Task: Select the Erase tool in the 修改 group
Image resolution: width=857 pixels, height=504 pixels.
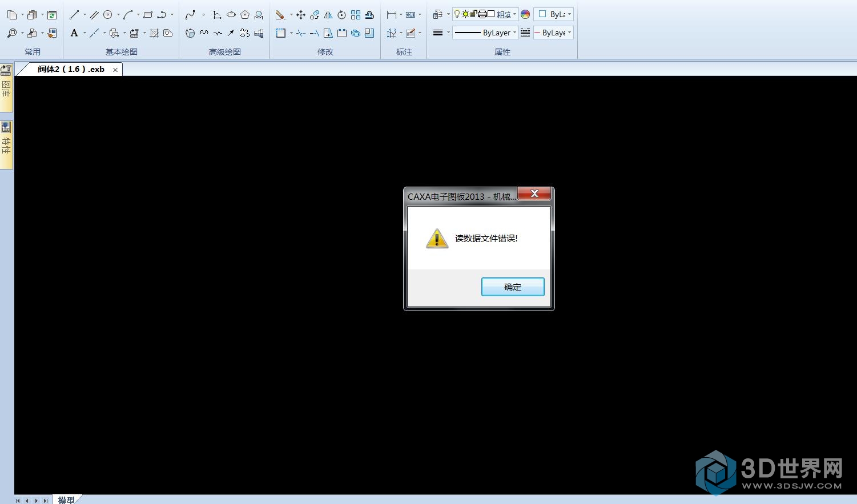Action: tap(280, 15)
